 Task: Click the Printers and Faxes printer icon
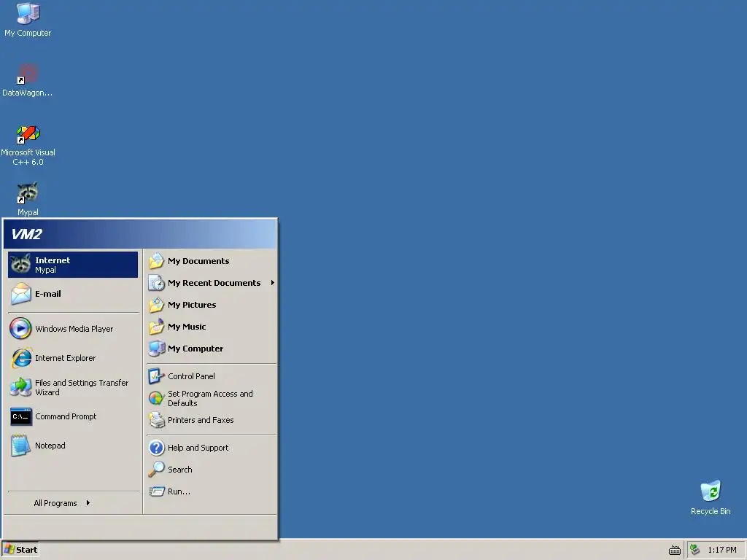156,420
